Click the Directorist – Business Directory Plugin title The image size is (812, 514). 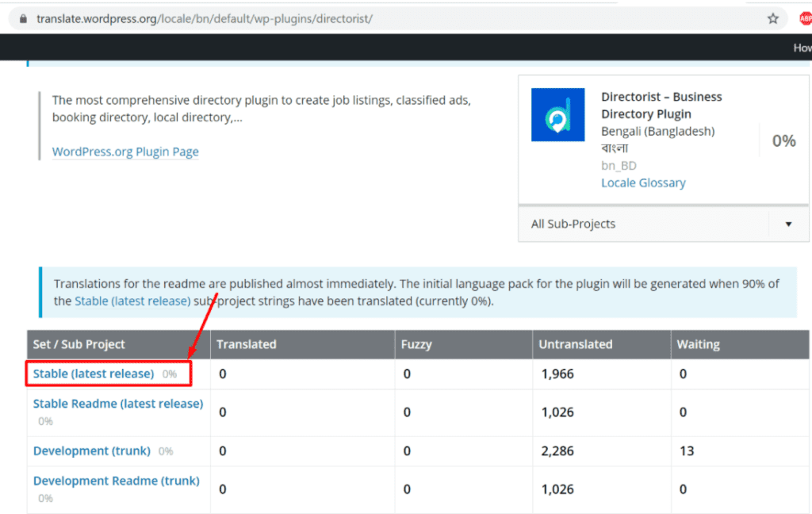pyautogui.click(x=661, y=105)
